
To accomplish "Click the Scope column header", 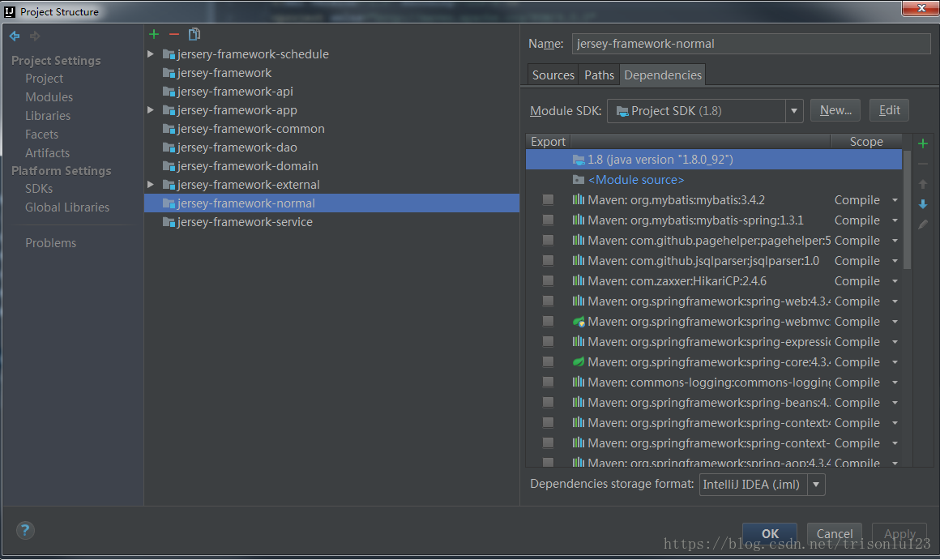I will point(866,142).
